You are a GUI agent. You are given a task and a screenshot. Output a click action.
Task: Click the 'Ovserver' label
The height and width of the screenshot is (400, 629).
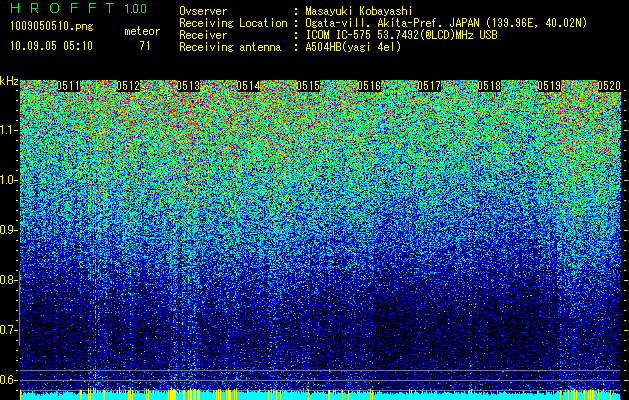click(x=203, y=11)
